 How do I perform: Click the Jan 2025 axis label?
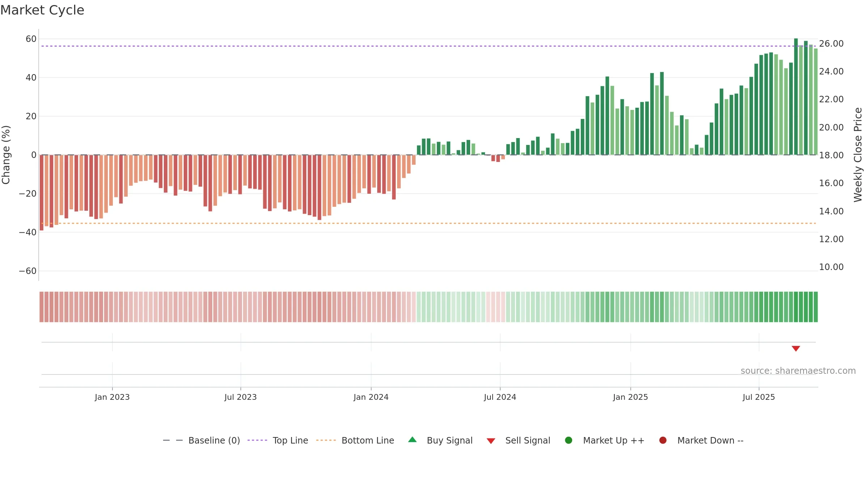pyautogui.click(x=630, y=397)
